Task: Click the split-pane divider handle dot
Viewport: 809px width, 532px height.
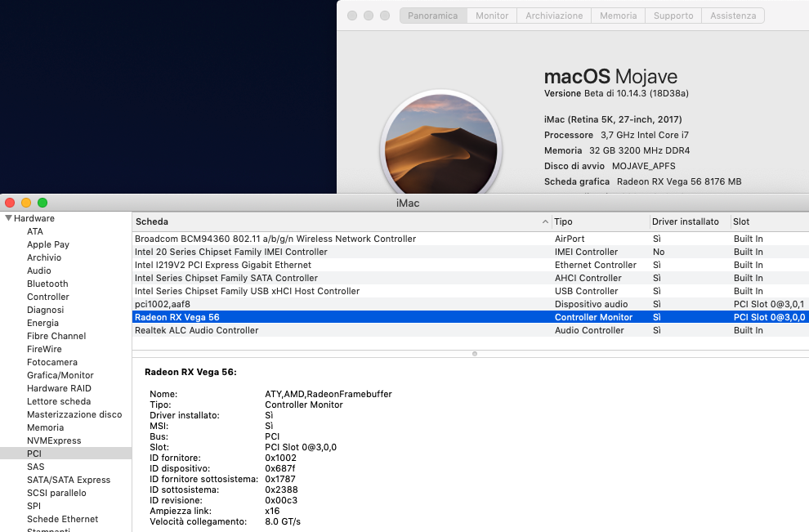Action: click(x=475, y=354)
